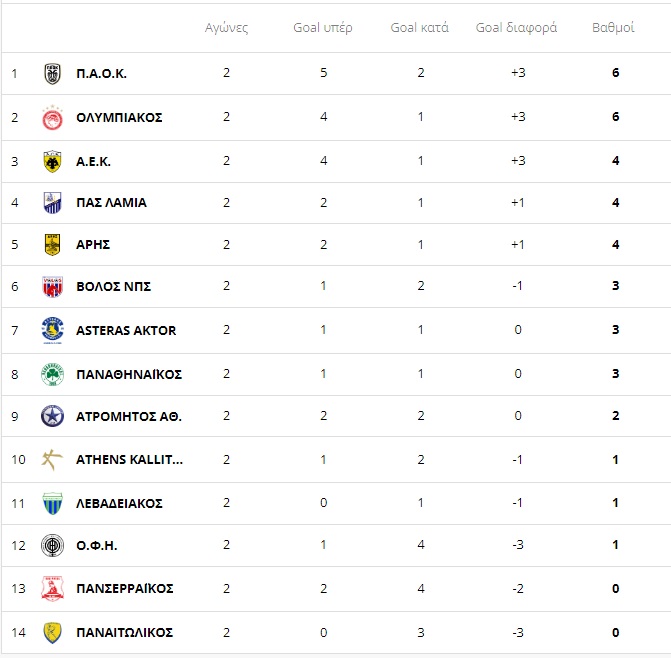This screenshot has height=658, width=671.
Task: Click the ΠΑΣ ΛΑΜΙΑ blue striped crest
Action: (52, 203)
